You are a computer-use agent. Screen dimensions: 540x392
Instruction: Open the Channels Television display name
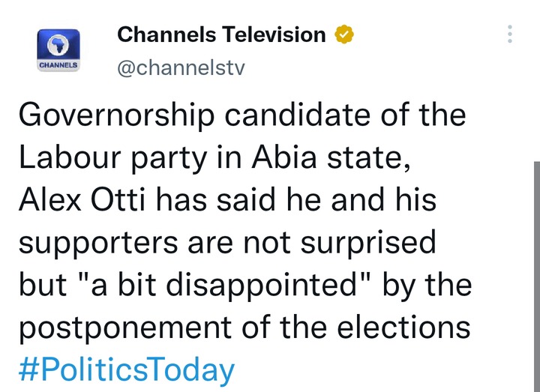point(221,34)
